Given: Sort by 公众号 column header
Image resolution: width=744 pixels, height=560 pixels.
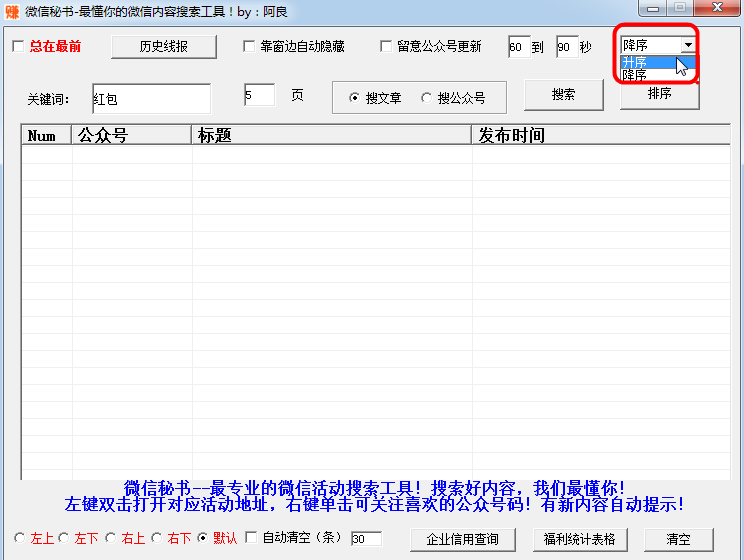Looking at the screenshot, I should (x=131, y=135).
